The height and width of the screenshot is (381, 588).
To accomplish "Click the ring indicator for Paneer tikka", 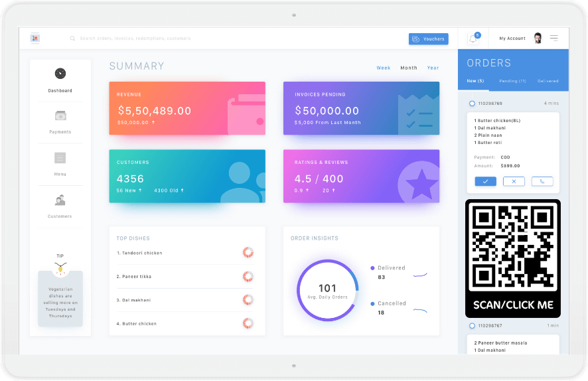I will (x=248, y=277).
